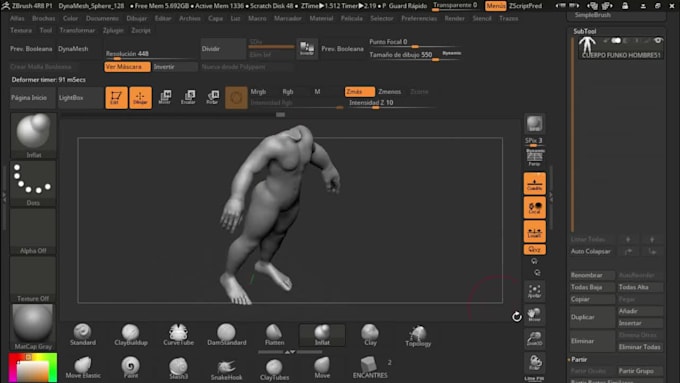Select the ClayBuildup brush
The image size is (680, 383).
(131, 334)
